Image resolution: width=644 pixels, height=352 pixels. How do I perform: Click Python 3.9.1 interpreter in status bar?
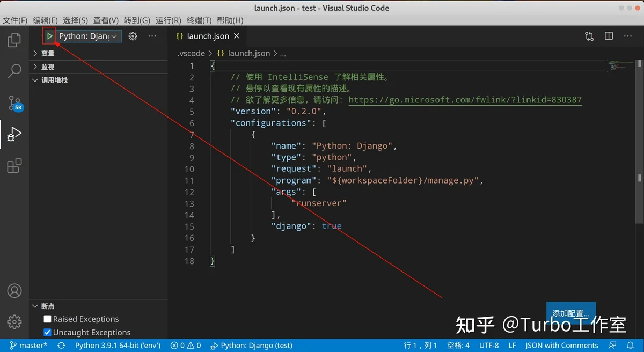click(x=118, y=346)
